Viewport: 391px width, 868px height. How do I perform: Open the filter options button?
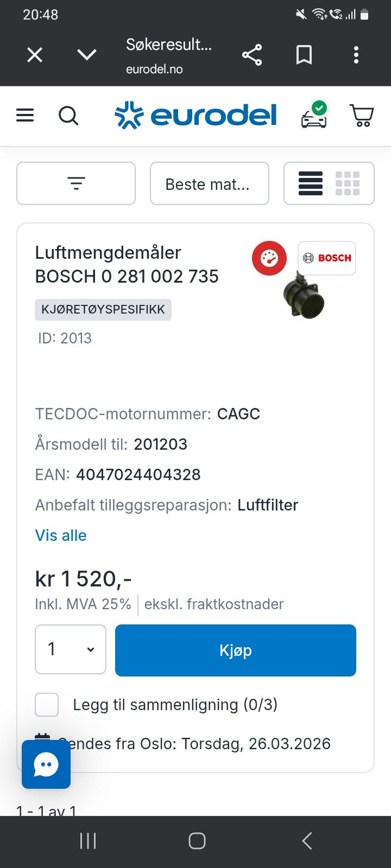[x=76, y=183]
